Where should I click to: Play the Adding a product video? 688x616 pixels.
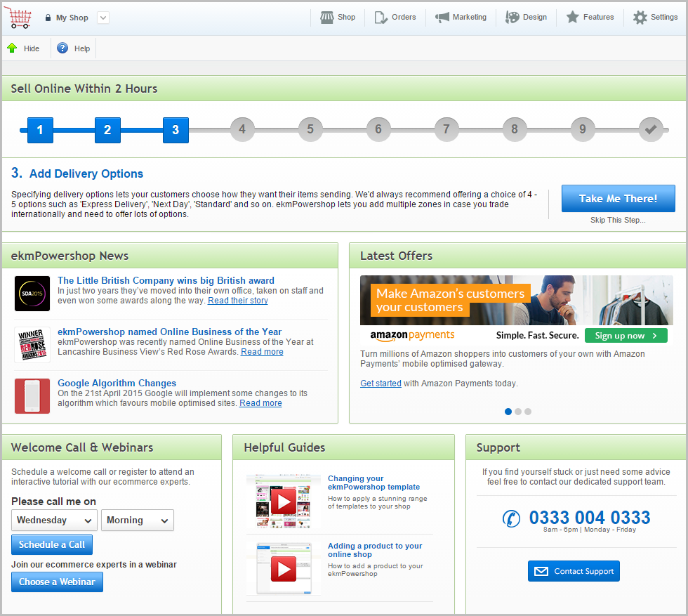click(x=284, y=569)
